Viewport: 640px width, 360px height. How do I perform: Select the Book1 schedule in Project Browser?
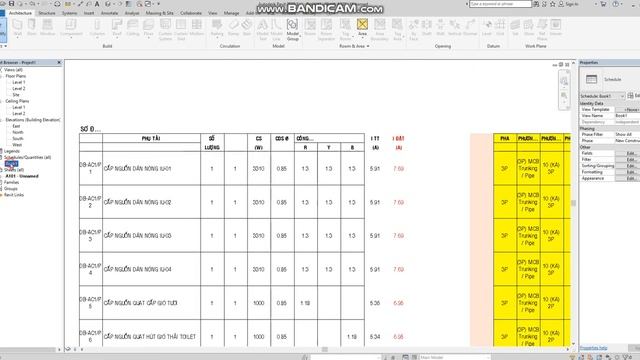[x=11, y=164]
